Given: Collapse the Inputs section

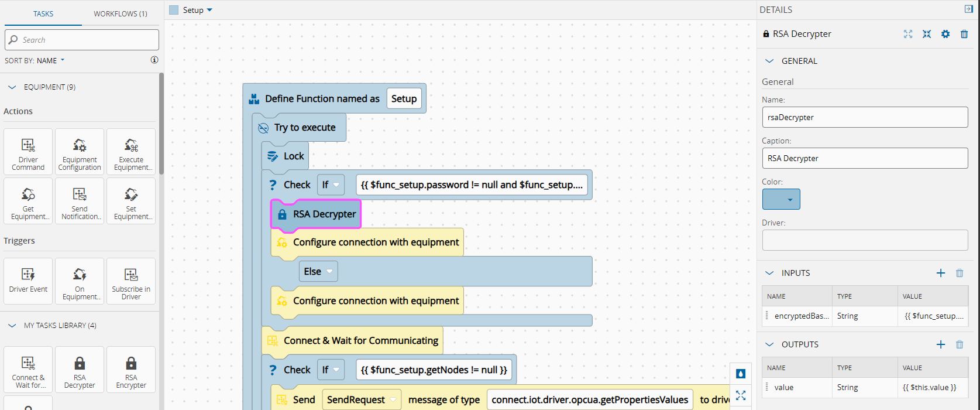Looking at the screenshot, I should point(770,273).
